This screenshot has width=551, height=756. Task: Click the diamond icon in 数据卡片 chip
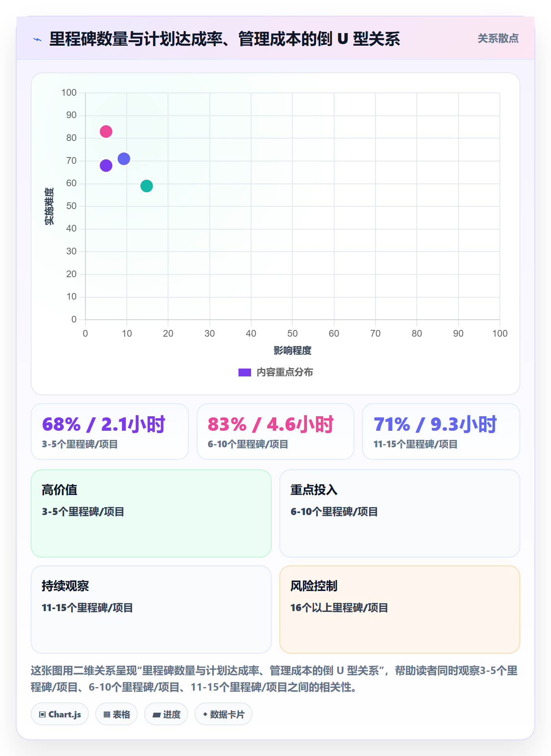pyautogui.click(x=205, y=714)
